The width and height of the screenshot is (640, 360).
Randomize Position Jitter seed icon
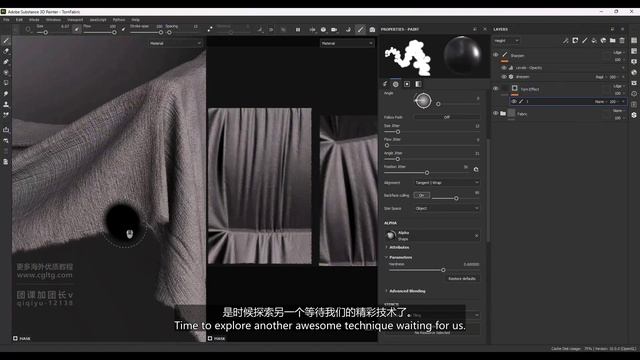pos(476,169)
